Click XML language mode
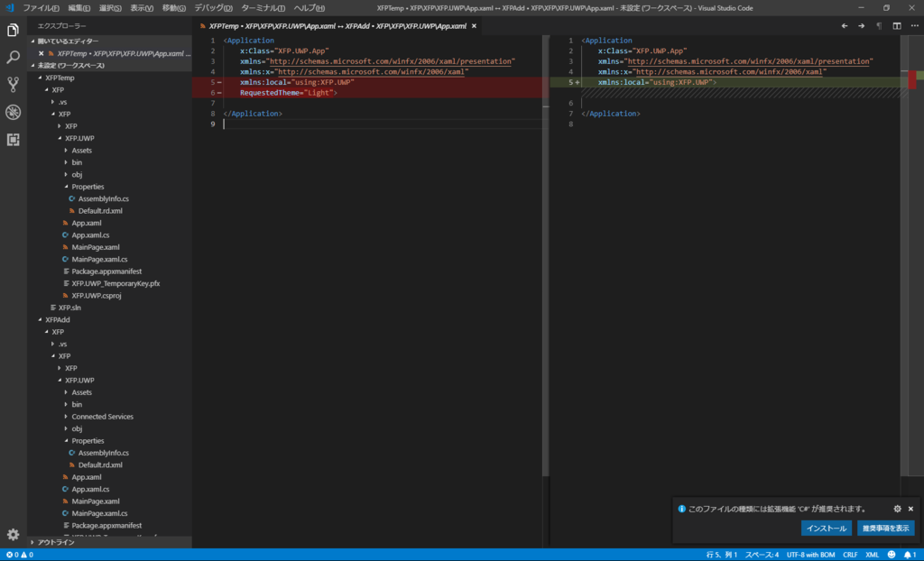This screenshot has width=924, height=561. [x=873, y=555]
